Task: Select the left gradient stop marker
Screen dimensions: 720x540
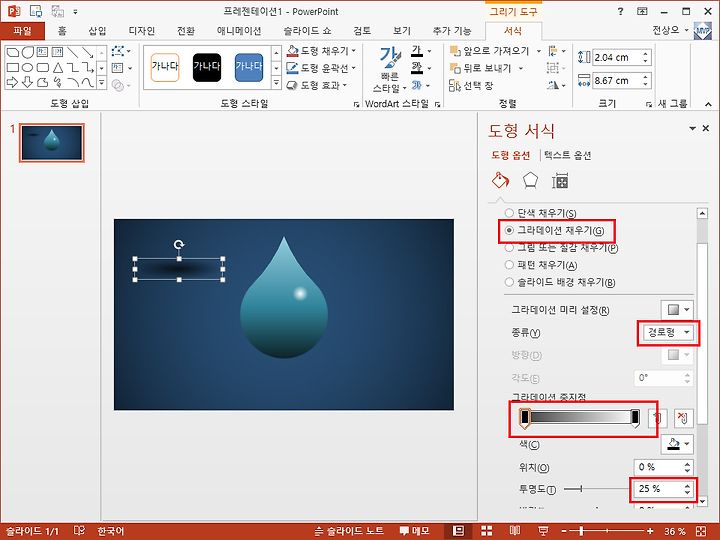Action: [x=525, y=418]
